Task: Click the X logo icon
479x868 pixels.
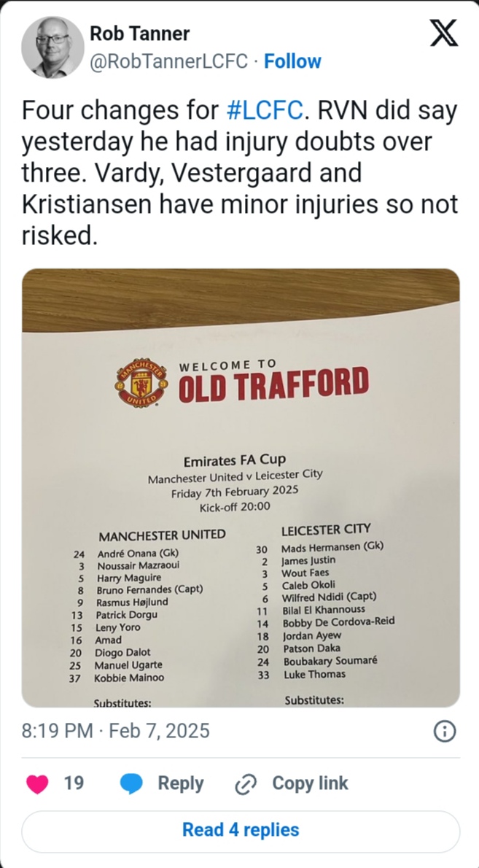Action: point(443,34)
